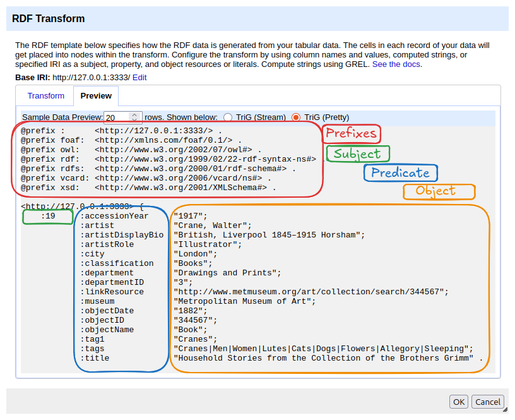The image size is (515, 420).
Task: Click the '@prefix vcard:' line
Action: 146,178
